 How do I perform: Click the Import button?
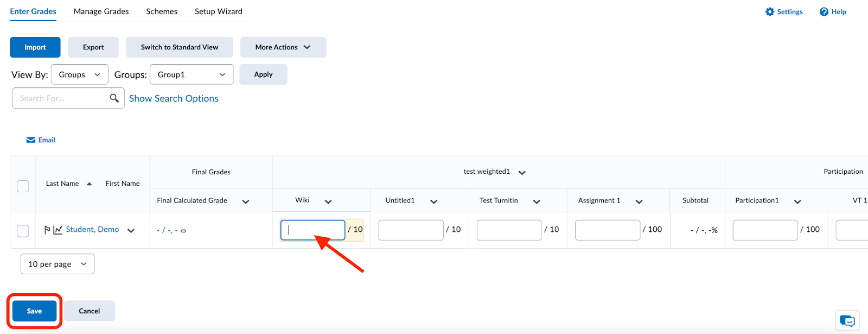tap(35, 47)
